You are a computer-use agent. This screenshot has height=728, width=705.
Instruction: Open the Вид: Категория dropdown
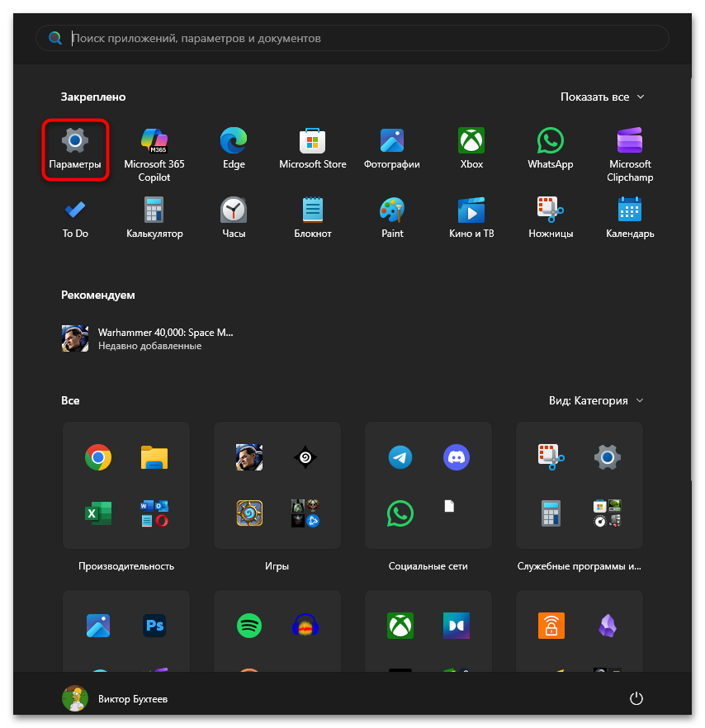(x=596, y=400)
